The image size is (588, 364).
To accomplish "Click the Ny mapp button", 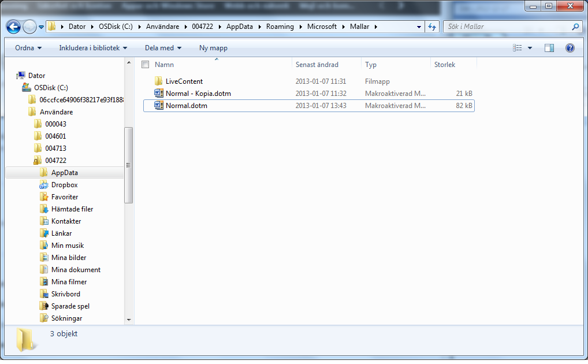I will click(x=213, y=48).
